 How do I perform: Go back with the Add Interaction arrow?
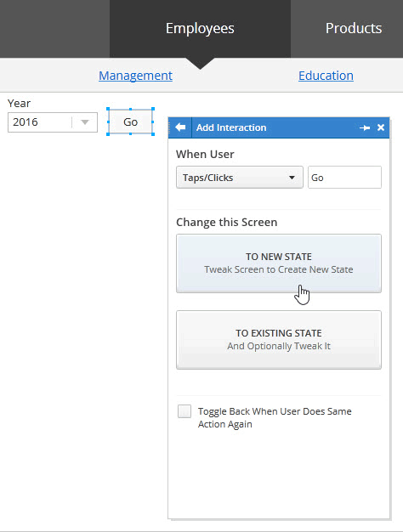click(x=180, y=127)
